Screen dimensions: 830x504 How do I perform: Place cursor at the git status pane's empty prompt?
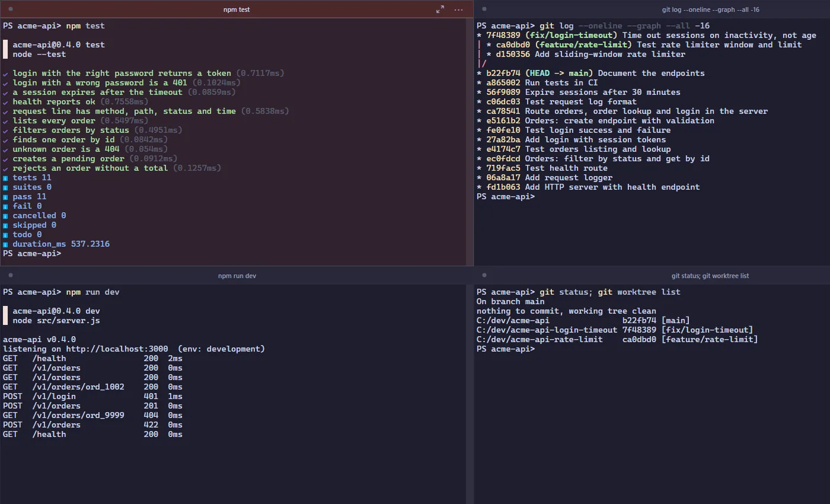506,349
